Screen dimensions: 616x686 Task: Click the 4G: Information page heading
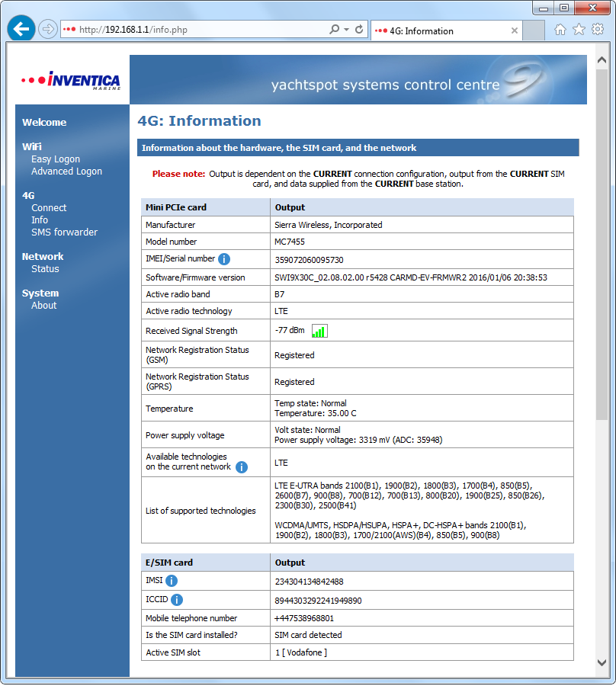(x=199, y=121)
